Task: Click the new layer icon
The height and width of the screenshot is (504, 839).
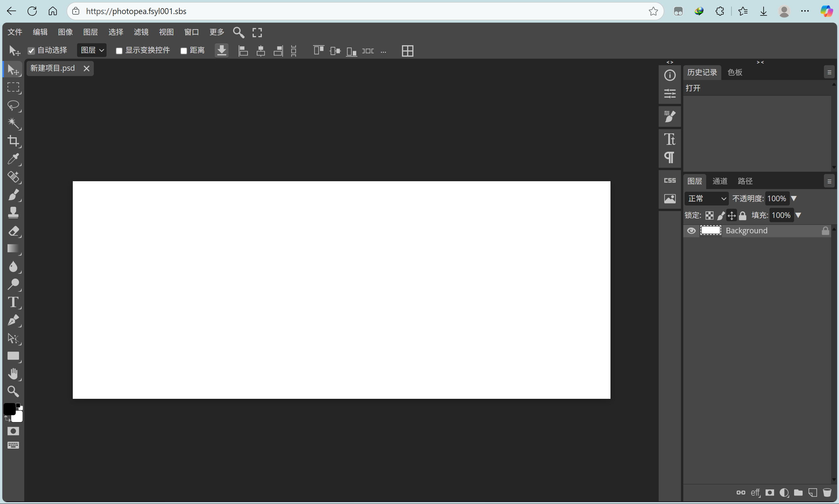Action: tap(812, 493)
